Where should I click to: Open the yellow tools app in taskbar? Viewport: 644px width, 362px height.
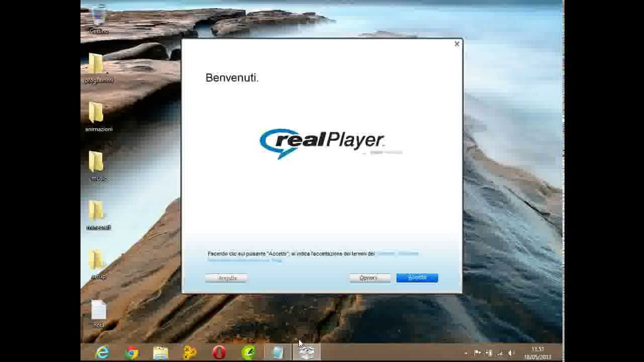(190, 353)
